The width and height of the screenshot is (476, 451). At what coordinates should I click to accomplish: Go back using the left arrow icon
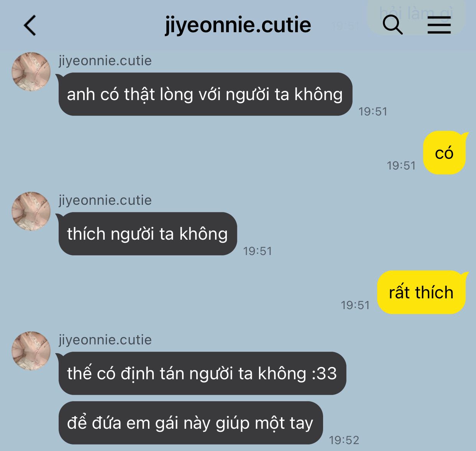(30, 25)
